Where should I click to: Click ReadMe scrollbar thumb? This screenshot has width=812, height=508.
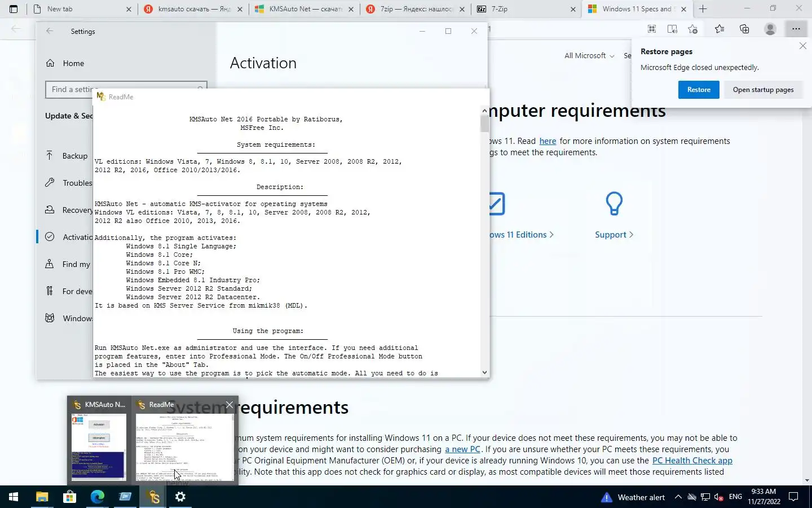tap(484, 123)
